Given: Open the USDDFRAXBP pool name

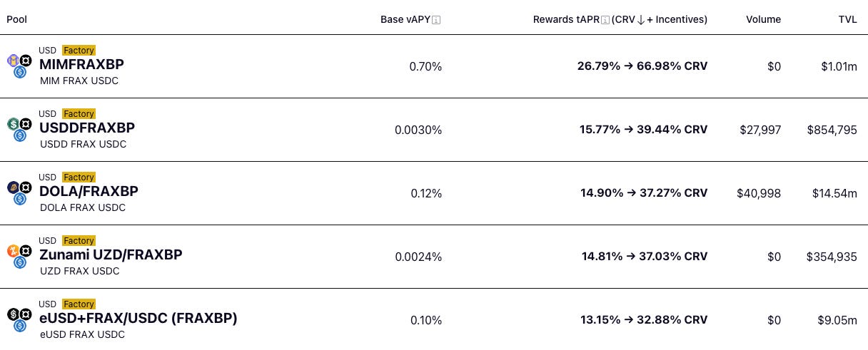Looking at the screenshot, I should click(87, 128).
